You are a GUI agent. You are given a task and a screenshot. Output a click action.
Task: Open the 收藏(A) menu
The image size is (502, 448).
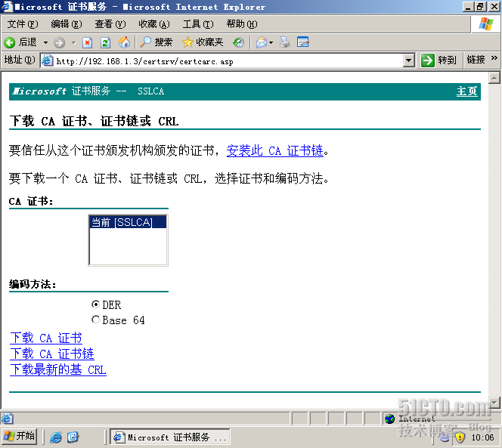tap(154, 24)
